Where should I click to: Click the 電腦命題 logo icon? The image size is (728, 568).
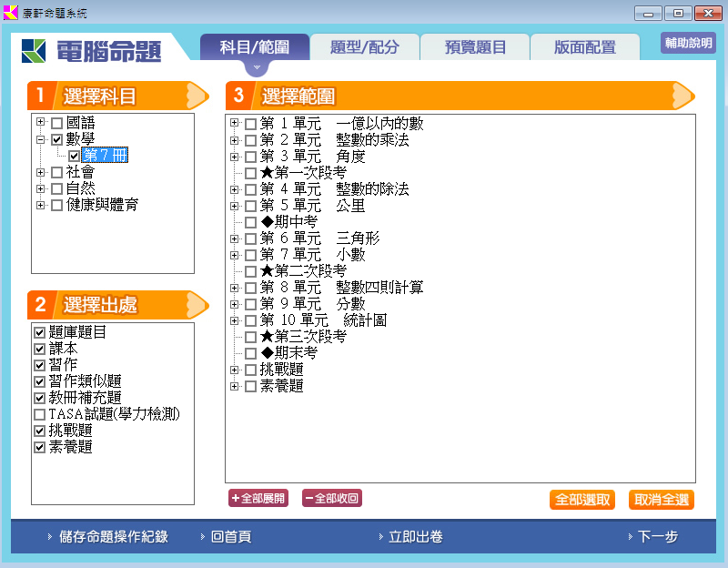pyautogui.click(x=35, y=50)
